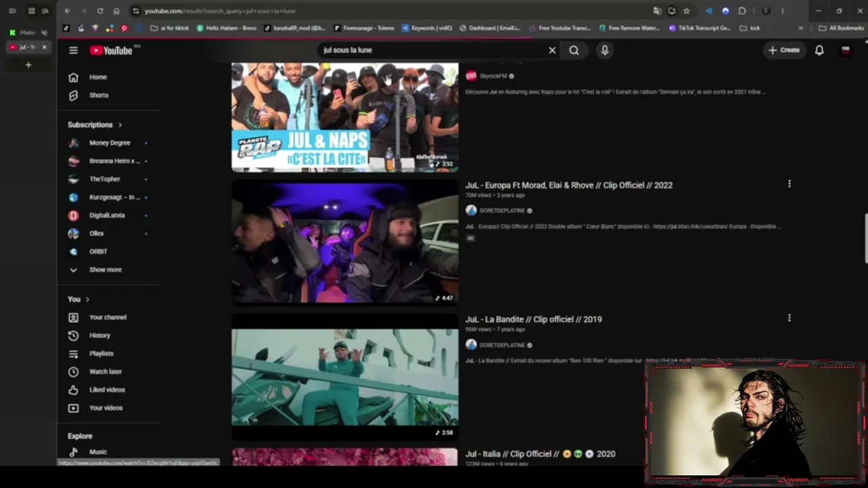This screenshot has height=488, width=868.
Task: Play the La Bandite video thumbnail
Action: [344, 378]
